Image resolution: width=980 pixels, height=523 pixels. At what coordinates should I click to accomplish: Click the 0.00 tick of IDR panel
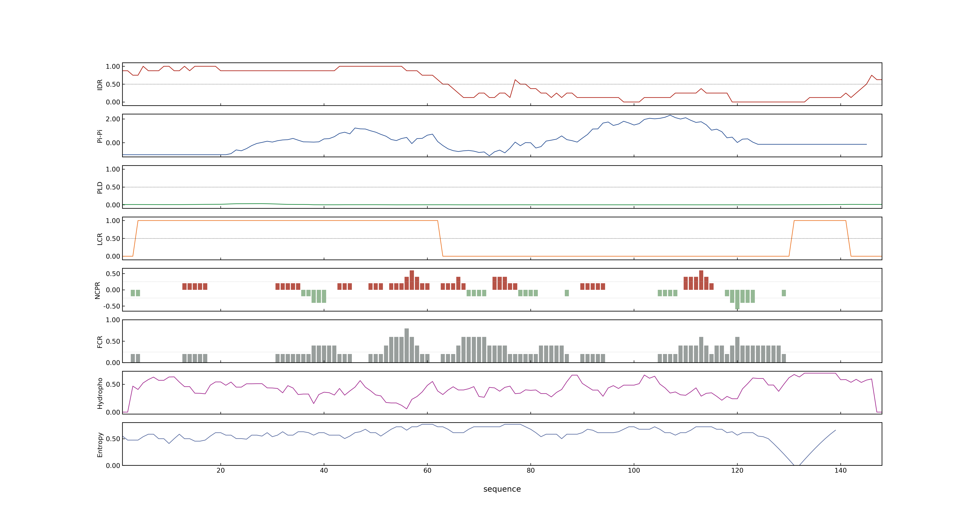(113, 102)
